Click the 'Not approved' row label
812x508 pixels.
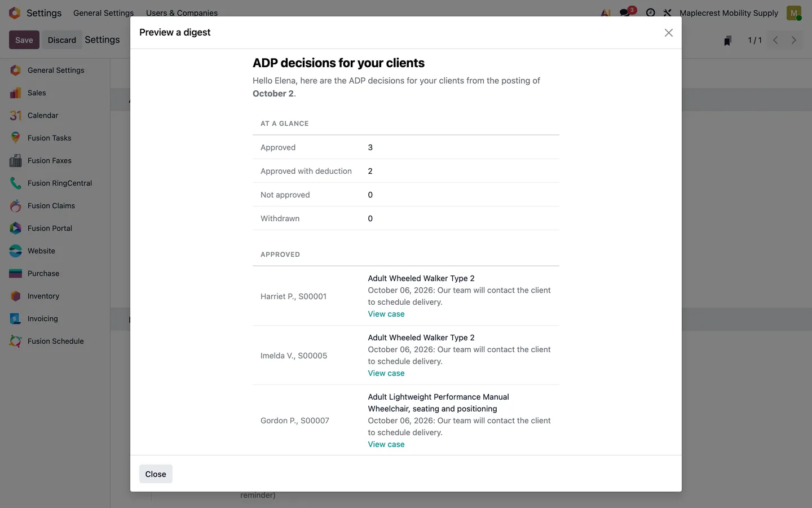(x=285, y=195)
